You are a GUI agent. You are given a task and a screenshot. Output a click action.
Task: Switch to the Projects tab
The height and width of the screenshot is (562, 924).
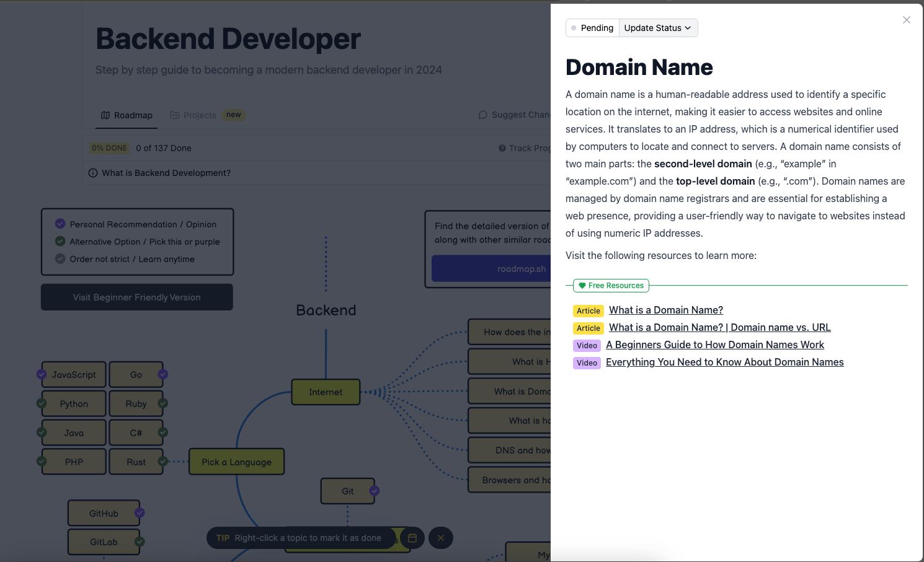click(x=208, y=115)
